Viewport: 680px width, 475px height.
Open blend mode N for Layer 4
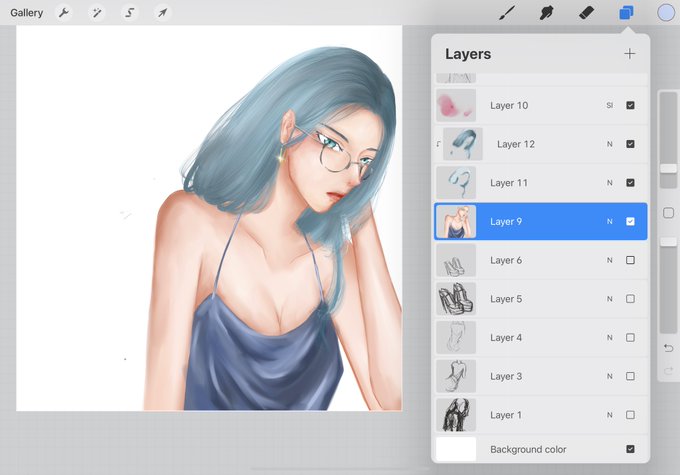tap(609, 337)
